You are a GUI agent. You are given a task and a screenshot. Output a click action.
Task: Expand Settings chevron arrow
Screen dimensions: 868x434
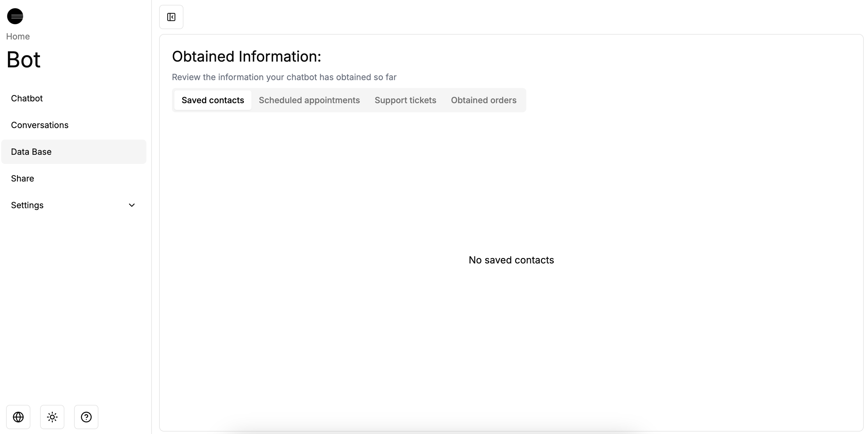point(132,205)
